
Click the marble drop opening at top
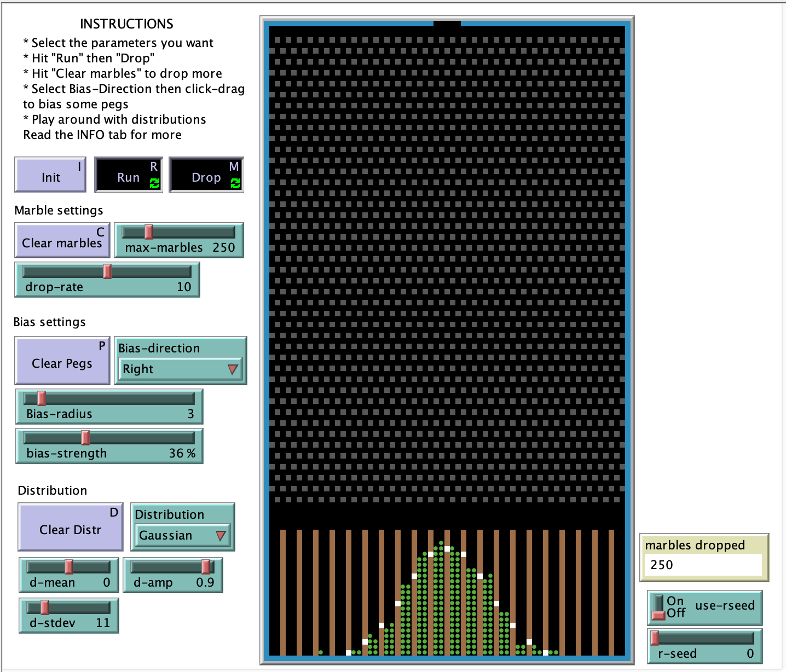[x=447, y=24]
